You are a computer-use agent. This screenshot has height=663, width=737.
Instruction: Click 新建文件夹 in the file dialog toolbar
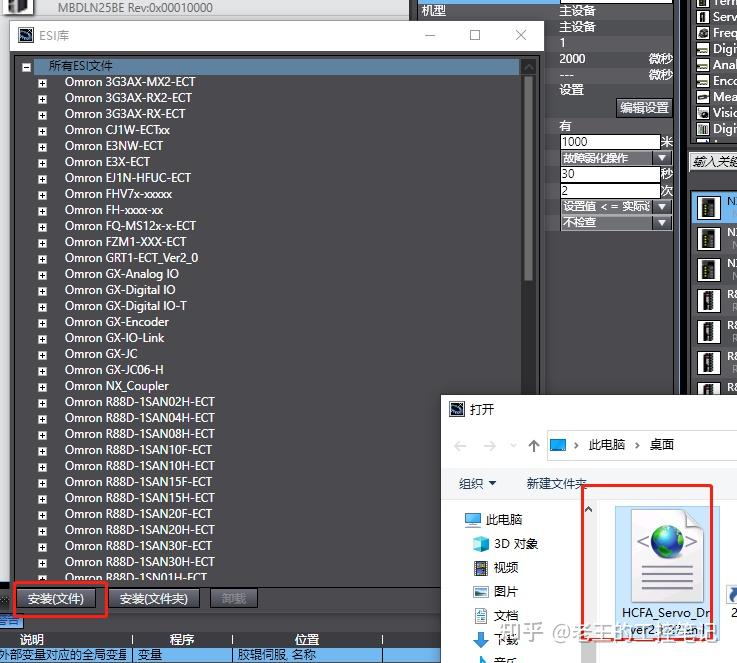[557, 484]
